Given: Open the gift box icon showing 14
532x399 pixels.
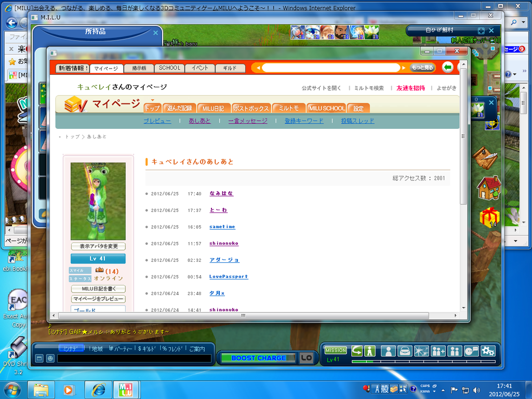Looking at the screenshot, I should tap(488, 216).
